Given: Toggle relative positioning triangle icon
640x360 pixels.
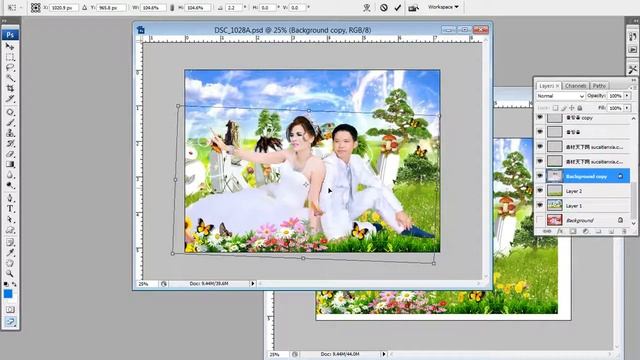Looking at the screenshot, I should [84, 7].
